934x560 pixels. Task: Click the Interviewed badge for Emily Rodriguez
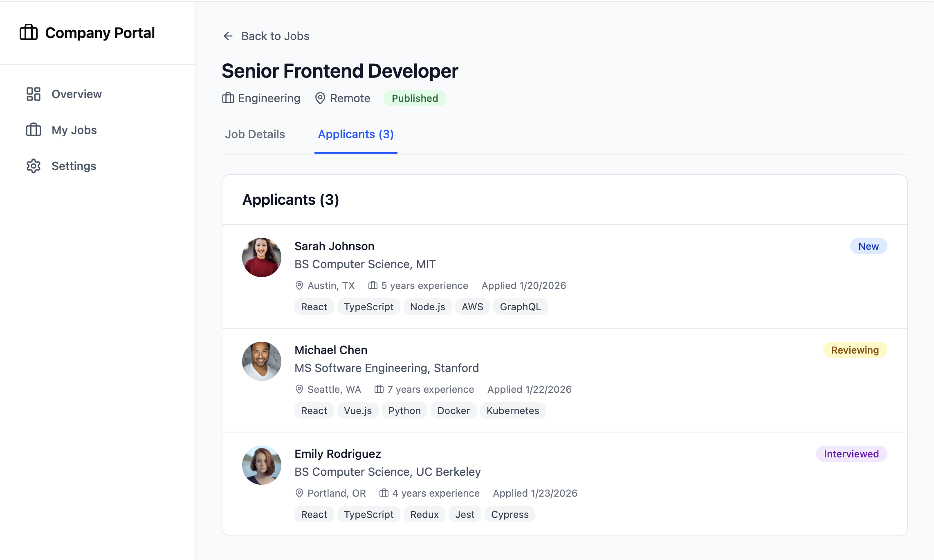pos(851,453)
